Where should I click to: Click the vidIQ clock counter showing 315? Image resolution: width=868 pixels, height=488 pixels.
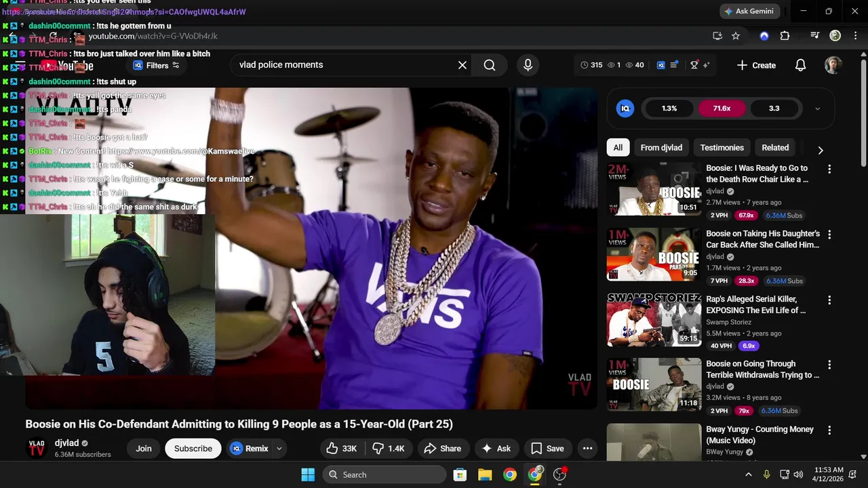[591, 65]
